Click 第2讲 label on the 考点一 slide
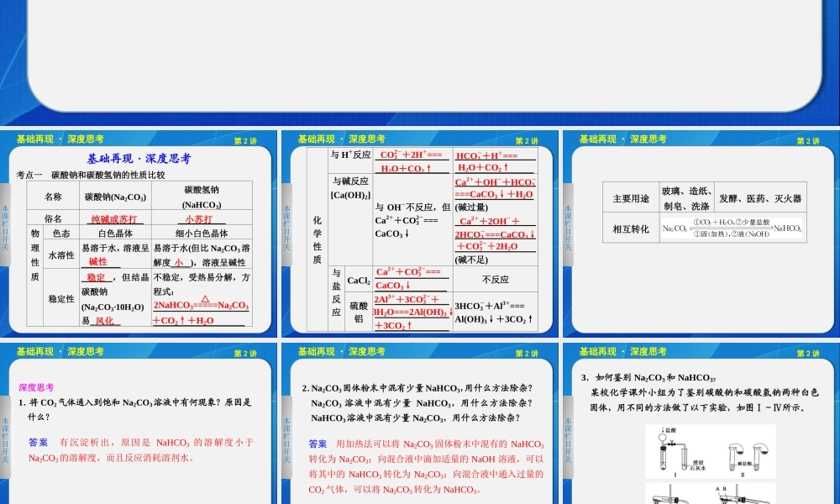The width and height of the screenshot is (840, 504). pyautogui.click(x=245, y=141)
